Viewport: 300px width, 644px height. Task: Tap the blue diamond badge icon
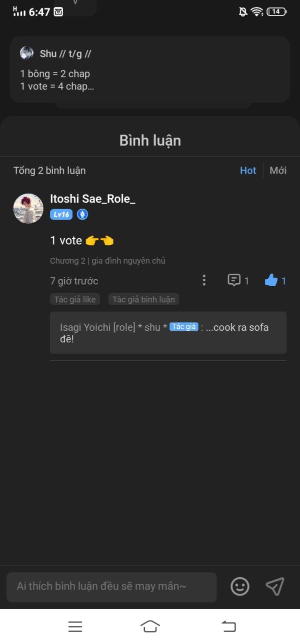click(x=82, y=215)
